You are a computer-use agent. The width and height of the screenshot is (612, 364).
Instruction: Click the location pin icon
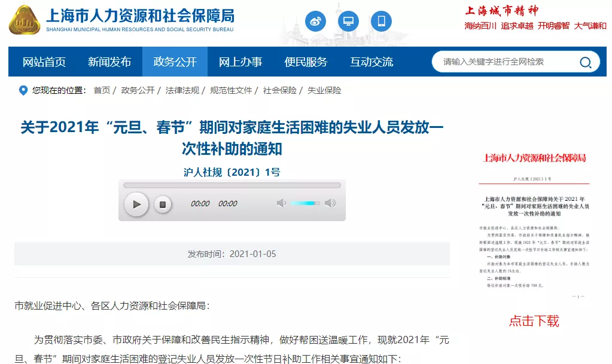click(23, 90)
